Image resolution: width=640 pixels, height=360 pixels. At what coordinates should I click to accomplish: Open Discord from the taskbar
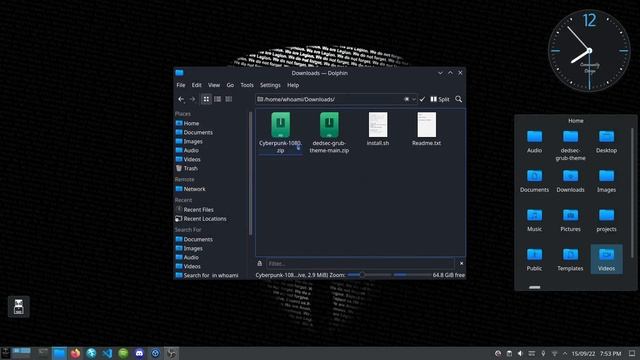139,353
